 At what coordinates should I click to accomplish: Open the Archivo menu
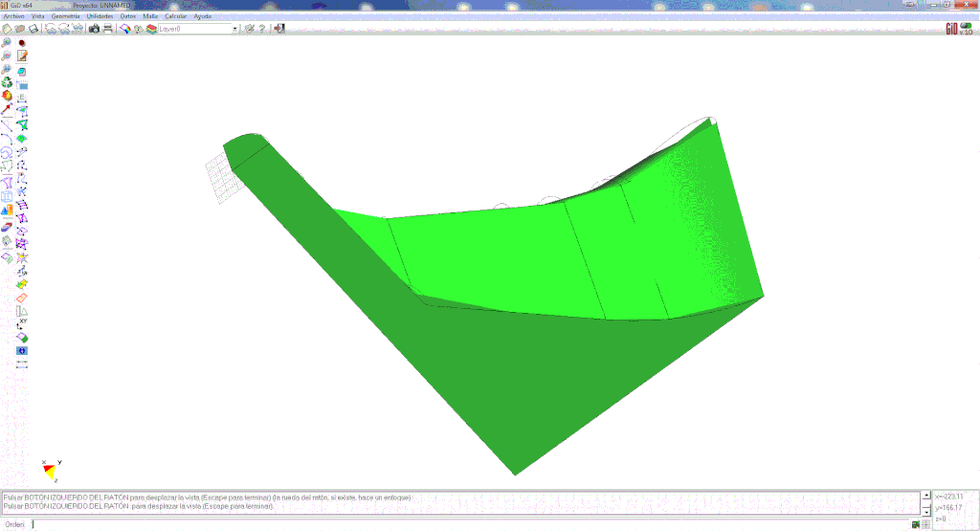14,16
